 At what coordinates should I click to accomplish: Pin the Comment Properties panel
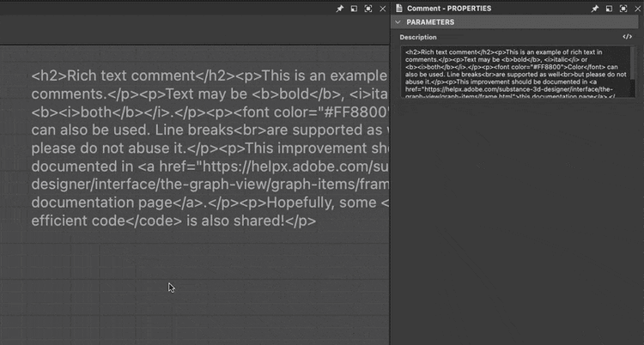pos(595,9)
